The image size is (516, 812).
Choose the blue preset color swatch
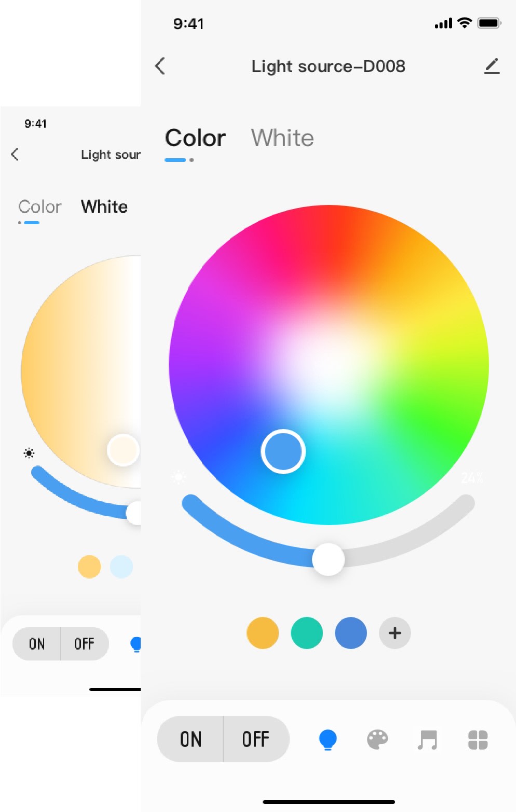pyautogui.click(x=351, y=633)
